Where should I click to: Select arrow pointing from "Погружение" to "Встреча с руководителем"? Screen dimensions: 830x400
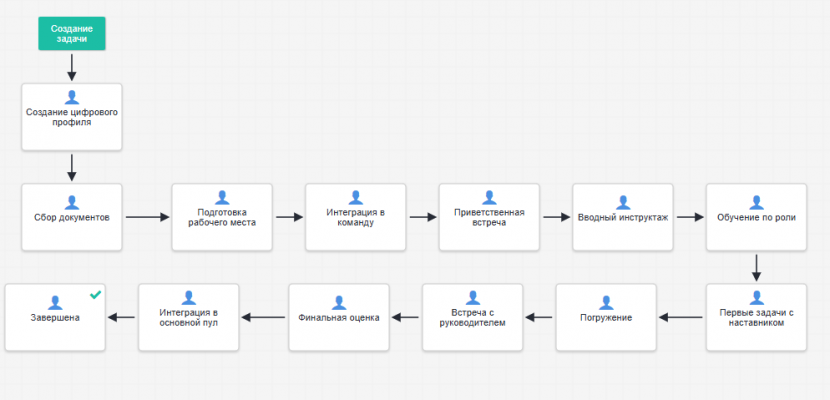[x=539, y=317]
